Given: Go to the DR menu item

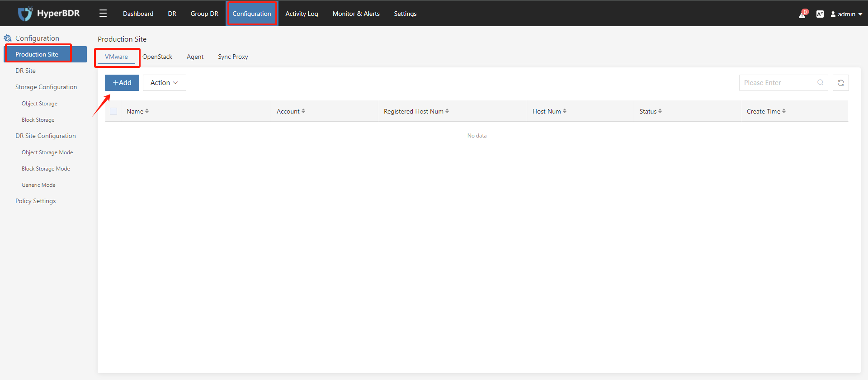Looking at the screenshot, I should 172,14.
